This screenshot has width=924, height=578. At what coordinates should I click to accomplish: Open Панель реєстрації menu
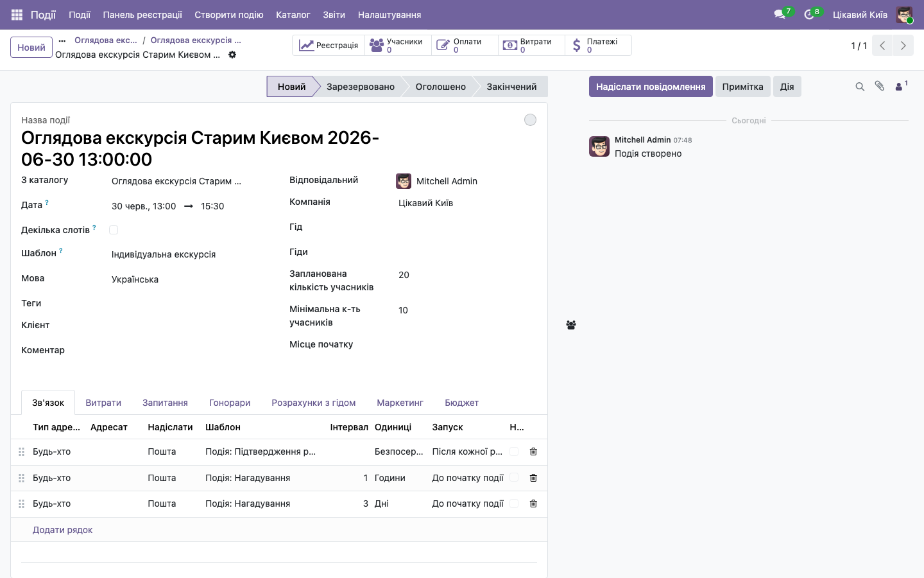point(142,14)
